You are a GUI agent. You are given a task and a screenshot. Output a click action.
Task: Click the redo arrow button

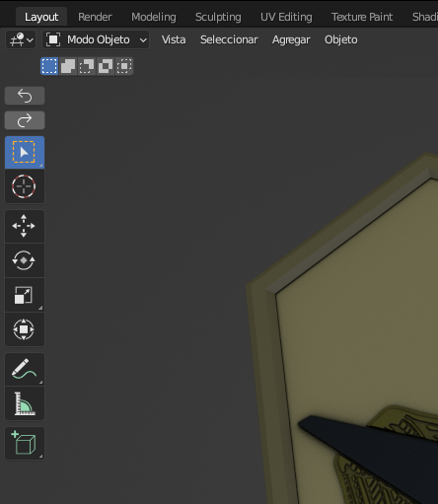pos(25,120)
